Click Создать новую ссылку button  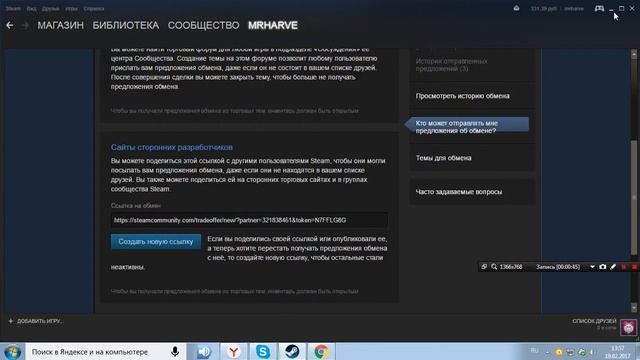coord(156,242)
